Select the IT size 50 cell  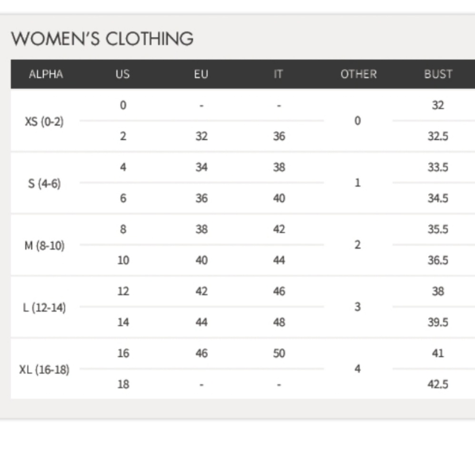coord(279,354)
